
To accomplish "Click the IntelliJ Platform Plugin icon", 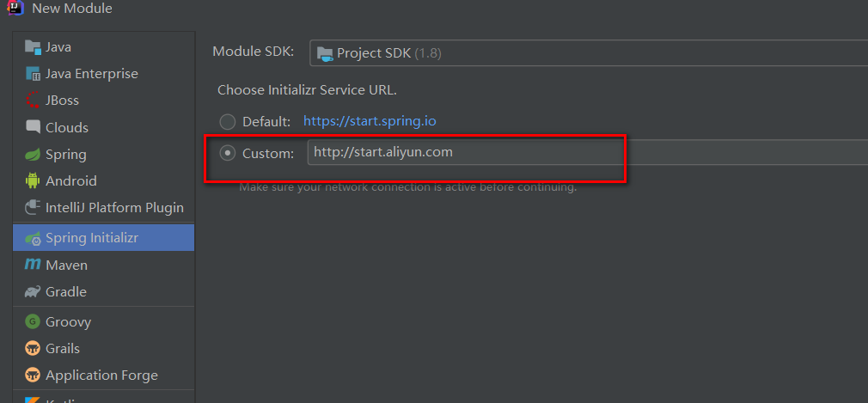I will [34, 208].
